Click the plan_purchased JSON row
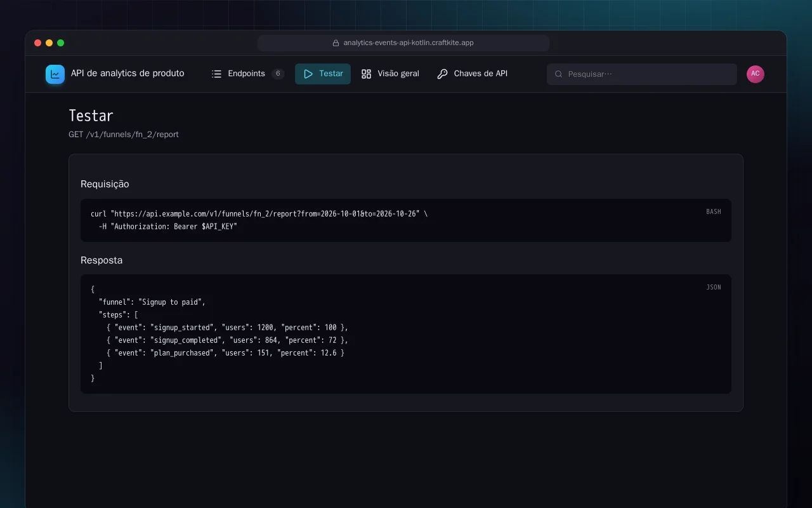 click(226, 353)
